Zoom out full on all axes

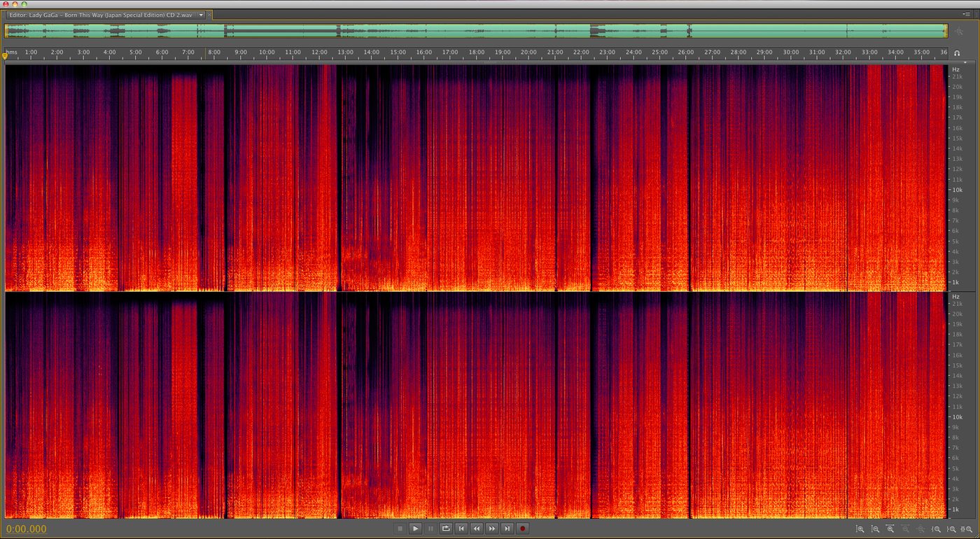(x=920, y=529)
